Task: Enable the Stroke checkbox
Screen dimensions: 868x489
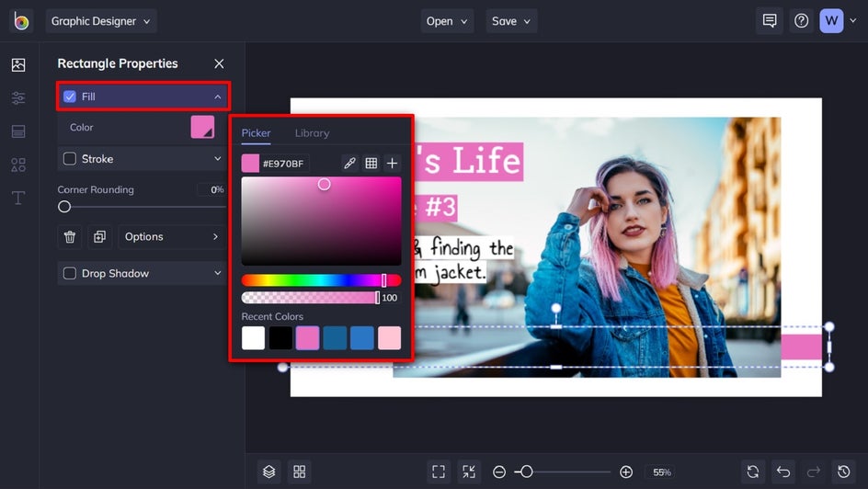Action: coord(70,159)
